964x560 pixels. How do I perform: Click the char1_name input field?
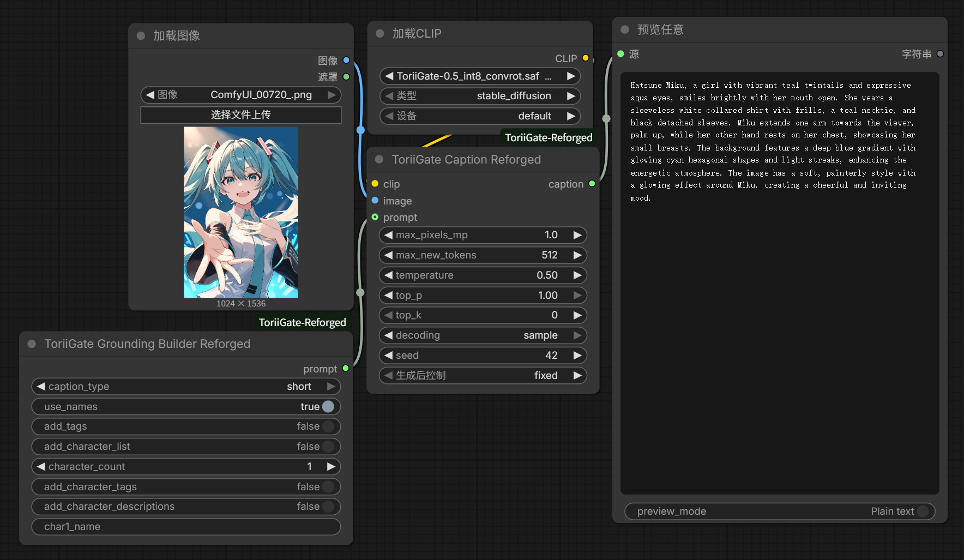click(x=186, y=527)
